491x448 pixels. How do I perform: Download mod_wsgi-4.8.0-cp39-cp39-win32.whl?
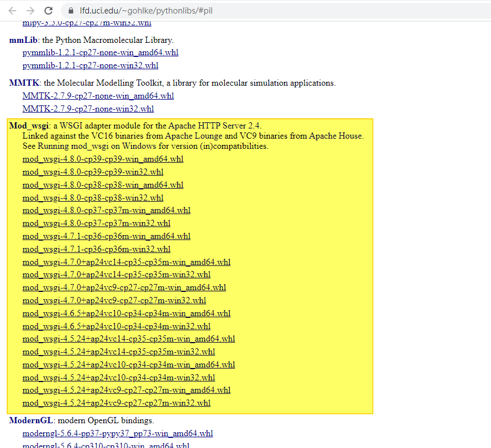pos(93,172)
